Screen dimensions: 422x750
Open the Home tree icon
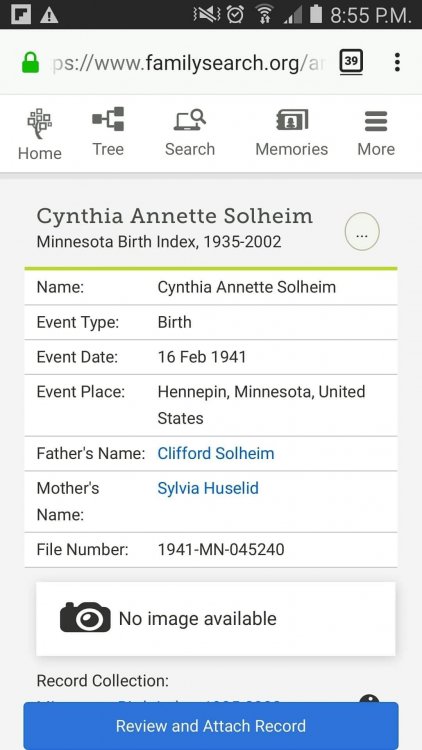tap(40, 123)
